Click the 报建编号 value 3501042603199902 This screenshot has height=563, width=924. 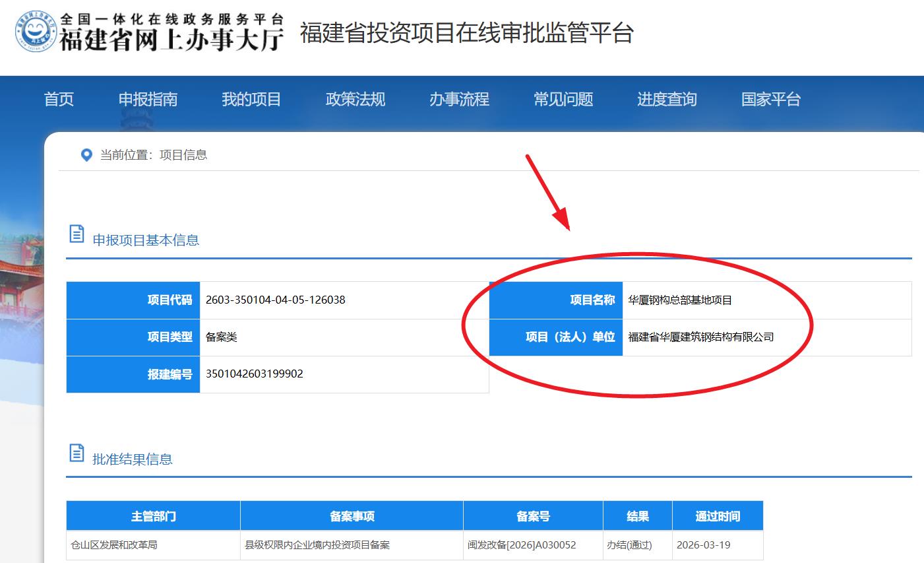coord(254,374)
